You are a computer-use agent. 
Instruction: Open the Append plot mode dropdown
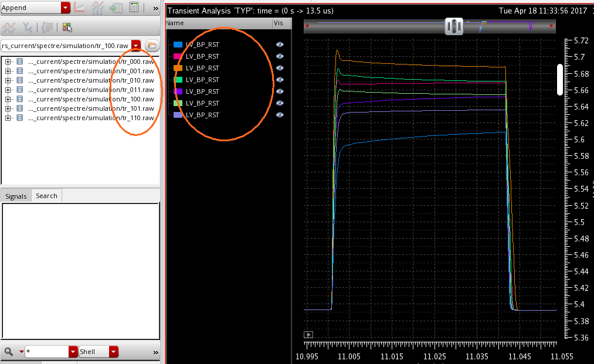coord(65,8)
